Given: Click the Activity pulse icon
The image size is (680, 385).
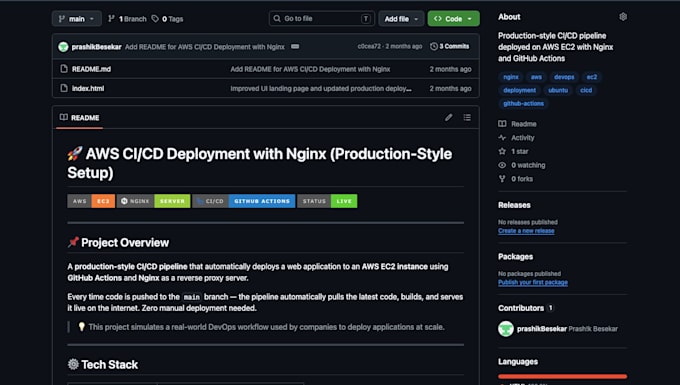Looking at the screenshot, I should [502, 137].
